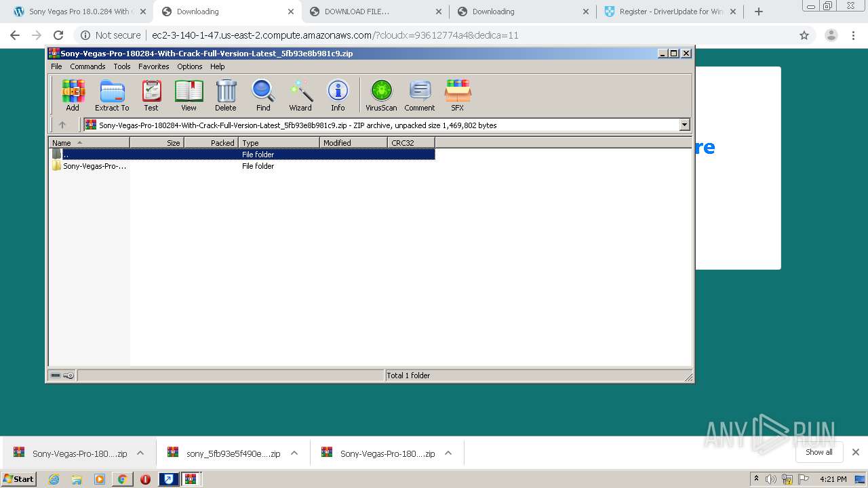
Task: Open the Commands menu
Action: click(x=87, y=66)
